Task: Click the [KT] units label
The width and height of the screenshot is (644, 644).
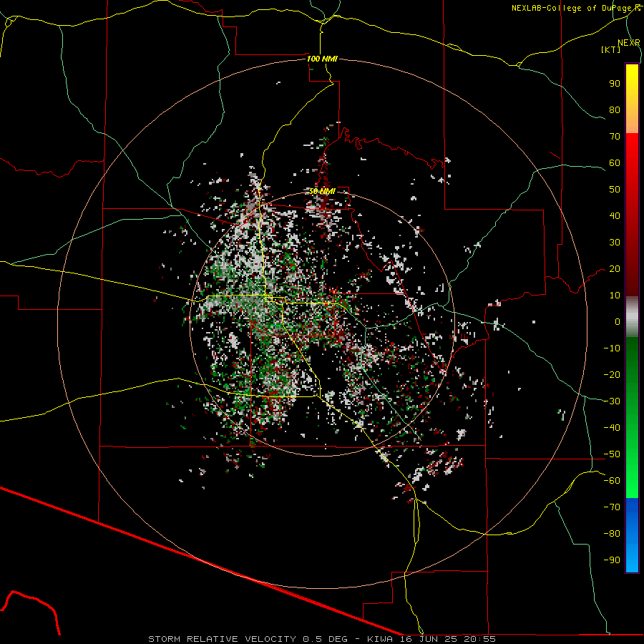Action: pyautogui.click(x=610, y=49)
